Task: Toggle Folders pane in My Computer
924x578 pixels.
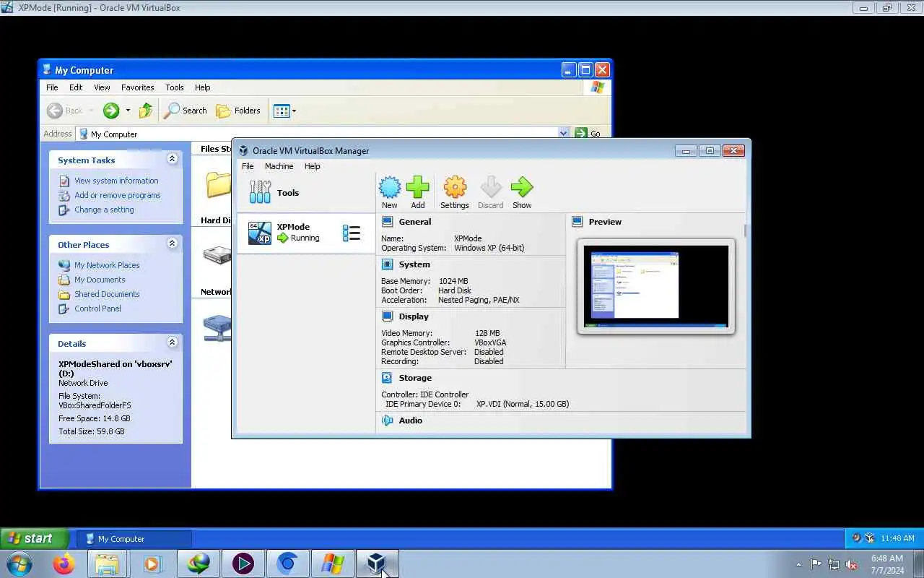Action: 238,111
